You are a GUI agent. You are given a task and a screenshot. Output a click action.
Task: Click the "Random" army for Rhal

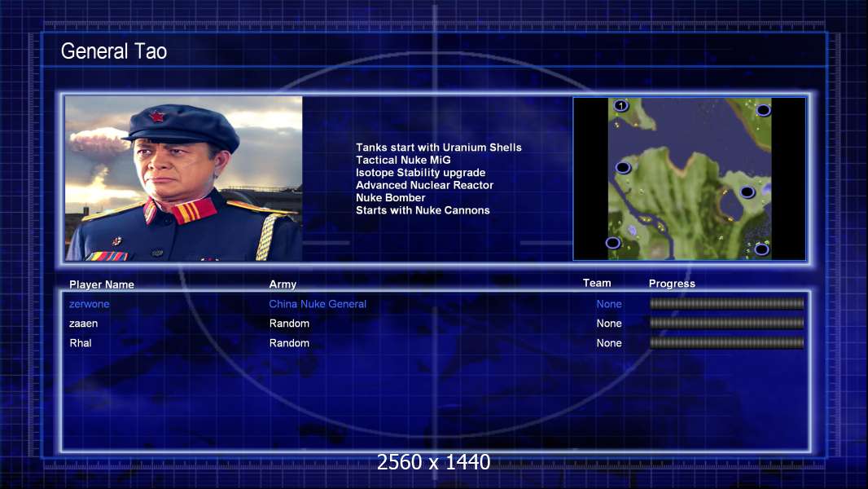(x=290, y=343)
